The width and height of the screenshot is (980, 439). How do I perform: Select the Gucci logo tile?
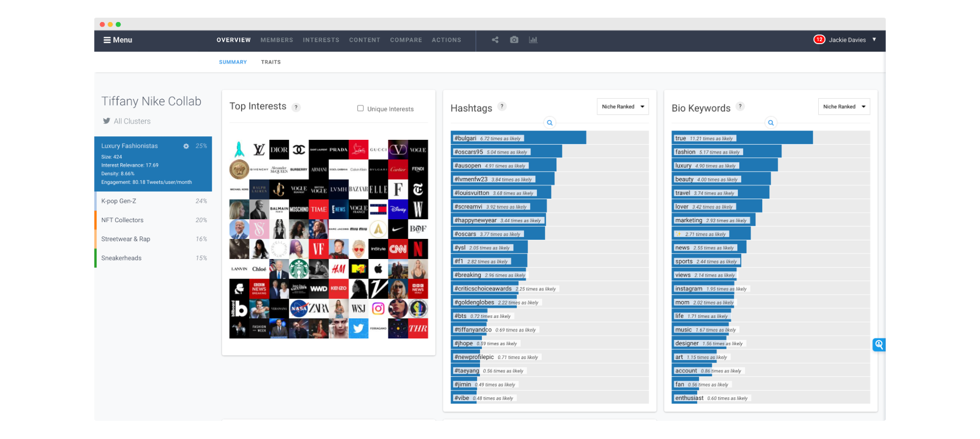point(378,150)
